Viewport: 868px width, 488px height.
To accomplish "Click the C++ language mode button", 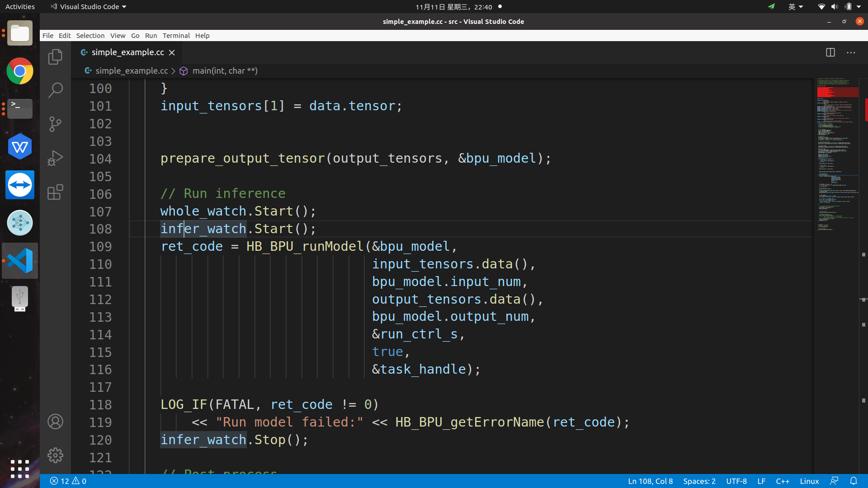I will pyautogui.click(x=782, y=481).
